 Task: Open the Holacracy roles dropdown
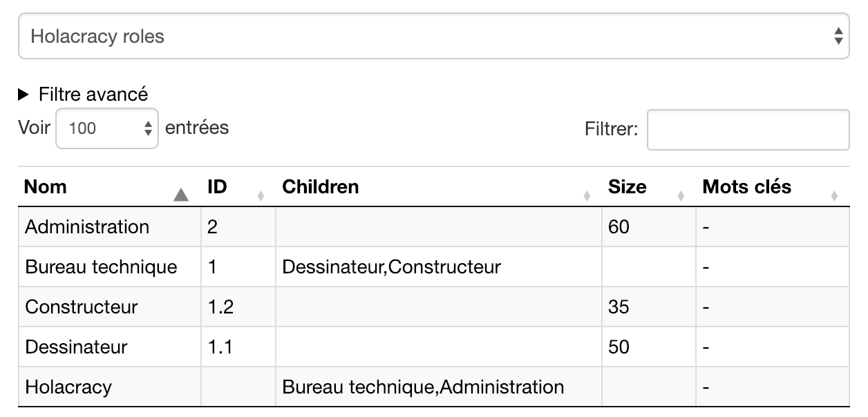coord(433,37)
